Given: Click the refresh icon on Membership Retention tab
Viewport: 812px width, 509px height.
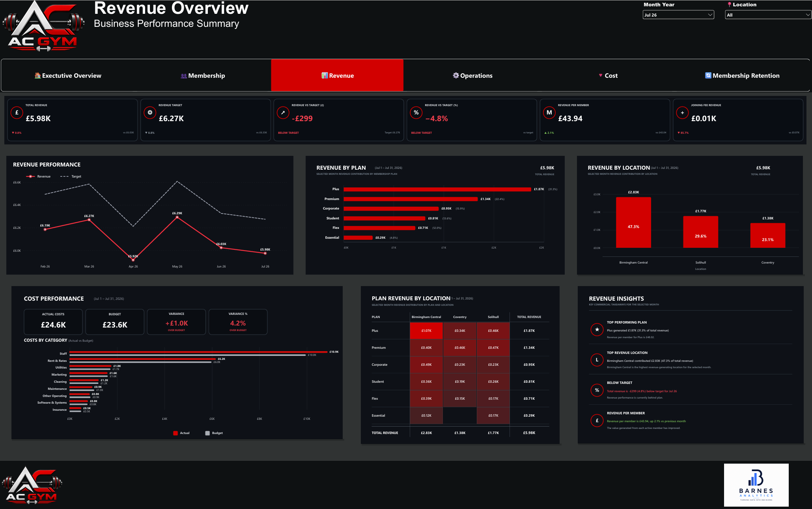Looking at the screenshot, I should 708,75.
